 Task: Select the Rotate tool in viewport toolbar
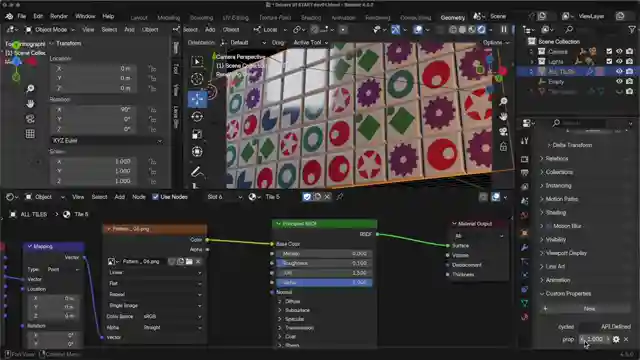(197, 117)
